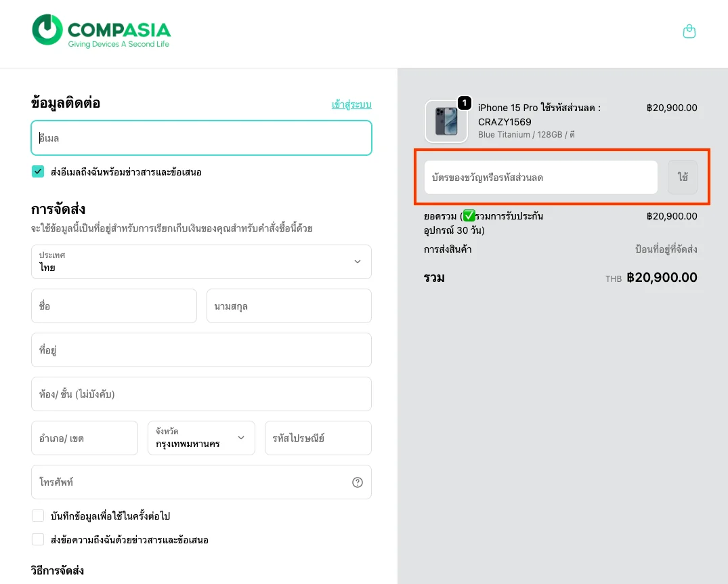The height and width of the screenshot is (584, 728).
Task: Click the gift card or discount code field
Action: click(540, 177)
